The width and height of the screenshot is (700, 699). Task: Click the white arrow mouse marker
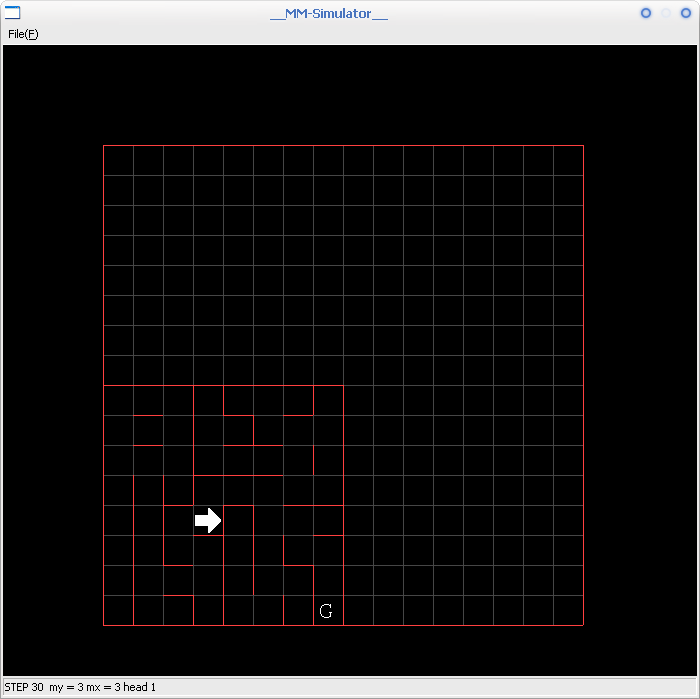(x=208, y=520)
